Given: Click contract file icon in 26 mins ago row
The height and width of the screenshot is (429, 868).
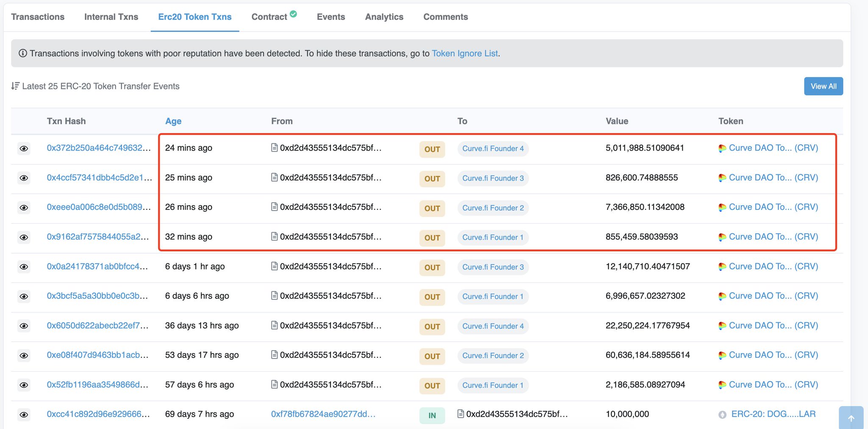Looking at the screenshot, I should [x=274, y=207].
